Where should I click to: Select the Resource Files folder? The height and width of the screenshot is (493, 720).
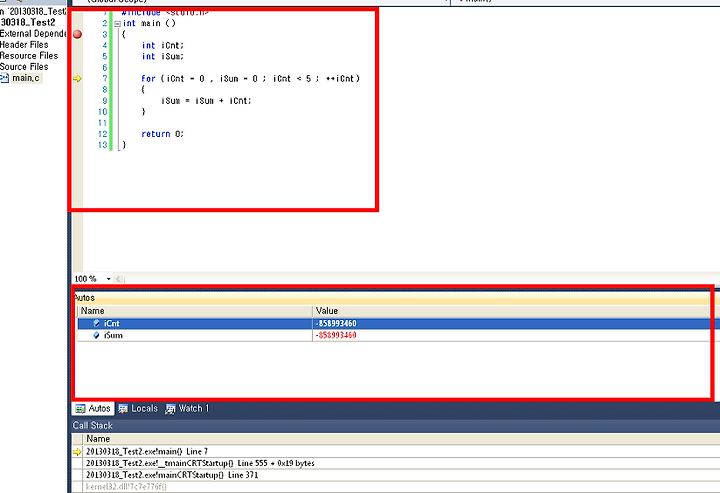tap(29, 56)
